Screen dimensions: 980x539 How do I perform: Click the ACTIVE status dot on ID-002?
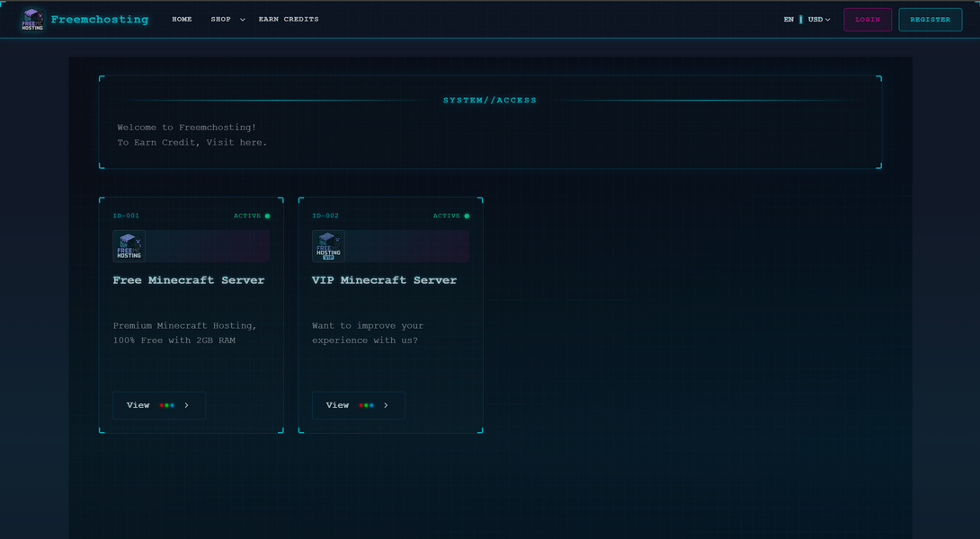pyautogui.click(x=467, y=216)
